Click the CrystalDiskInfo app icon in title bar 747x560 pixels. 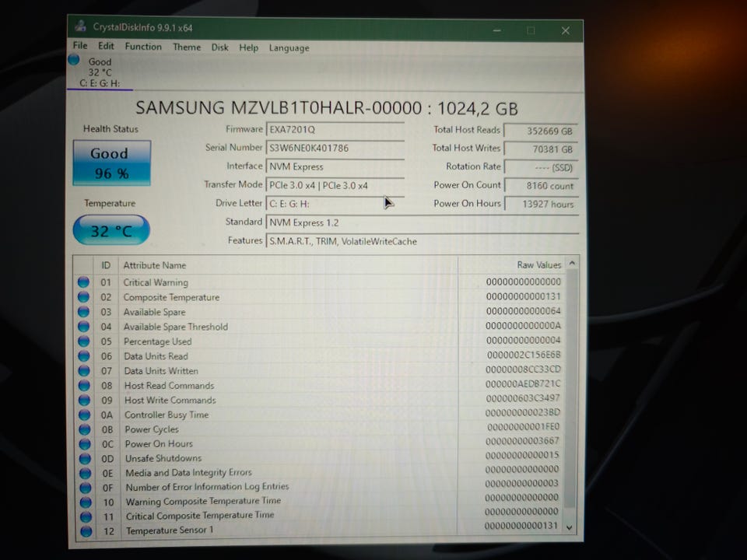80,26
